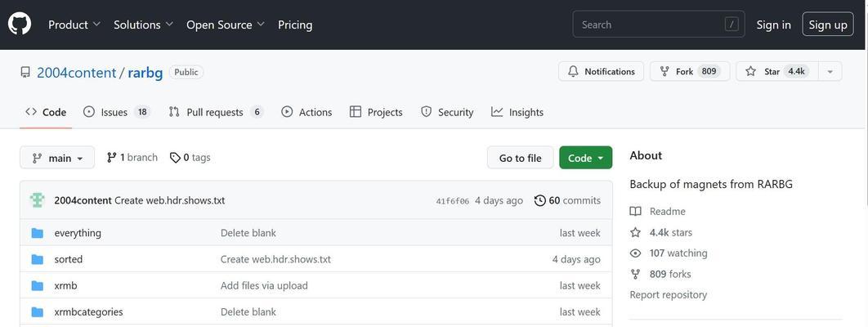Image resolution: width=868 pixels, height=327 pixels.
Task: Go to the Pricing page
Action: coord(295,25)
